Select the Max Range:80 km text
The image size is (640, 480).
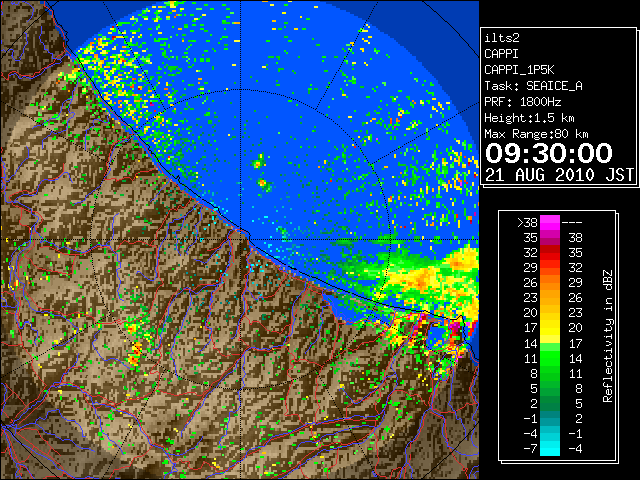[x=536, y=134]
